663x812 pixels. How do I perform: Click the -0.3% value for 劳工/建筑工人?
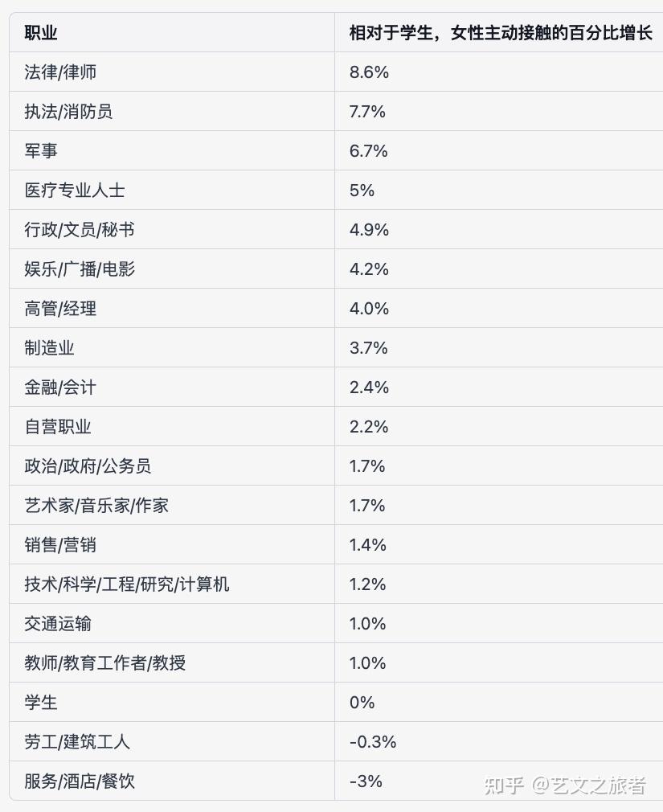373,741
